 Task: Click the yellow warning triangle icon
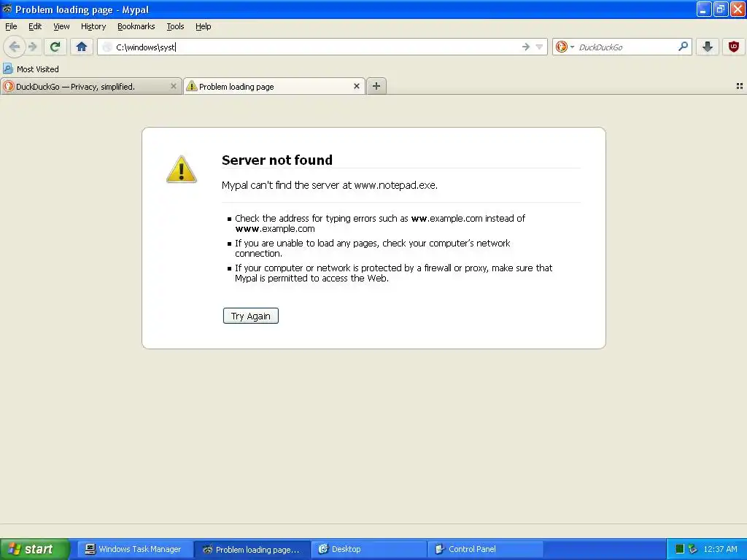pos(182,169)
